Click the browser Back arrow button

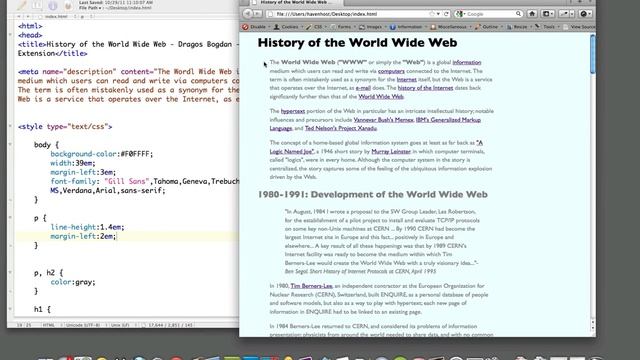click(x=247, y=14)
